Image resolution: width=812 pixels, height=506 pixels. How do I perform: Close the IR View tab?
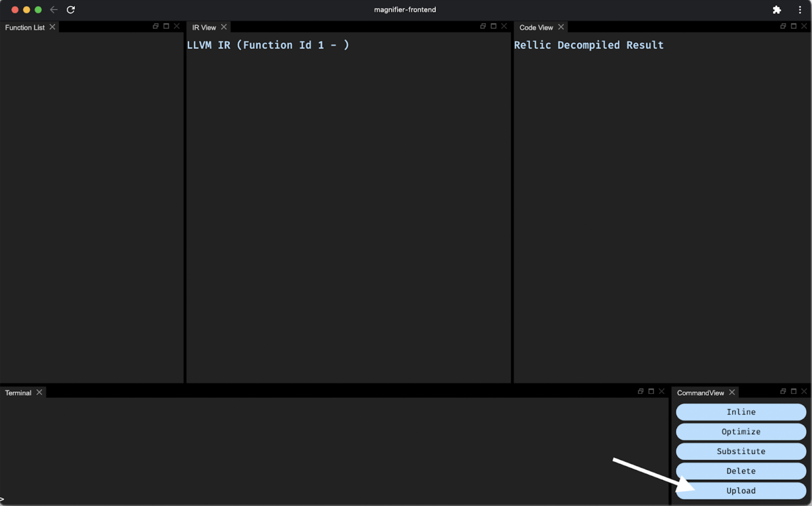tap(224, 27)
